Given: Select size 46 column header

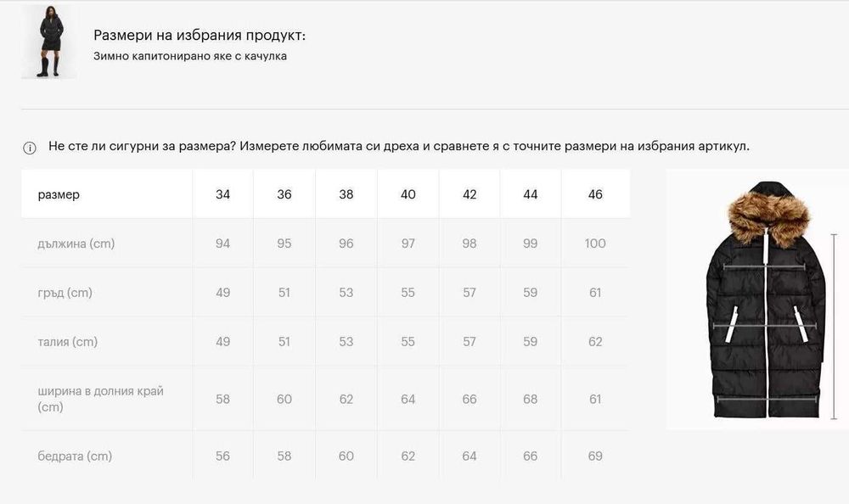Looking at the screenshot, I should pos(595,194).
